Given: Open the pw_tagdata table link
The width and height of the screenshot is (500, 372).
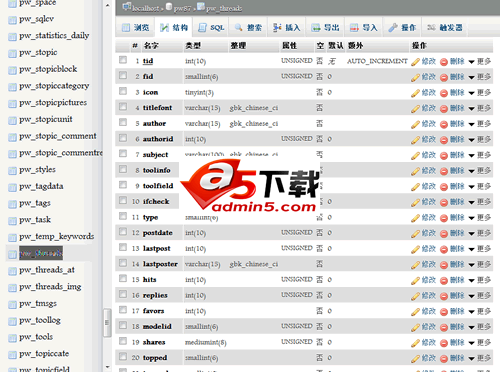Looking at the screenshot, I should click(41, 186).
